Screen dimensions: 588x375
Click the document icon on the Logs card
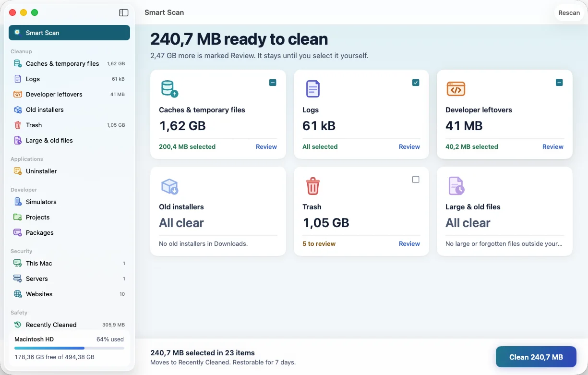point(312,89)
